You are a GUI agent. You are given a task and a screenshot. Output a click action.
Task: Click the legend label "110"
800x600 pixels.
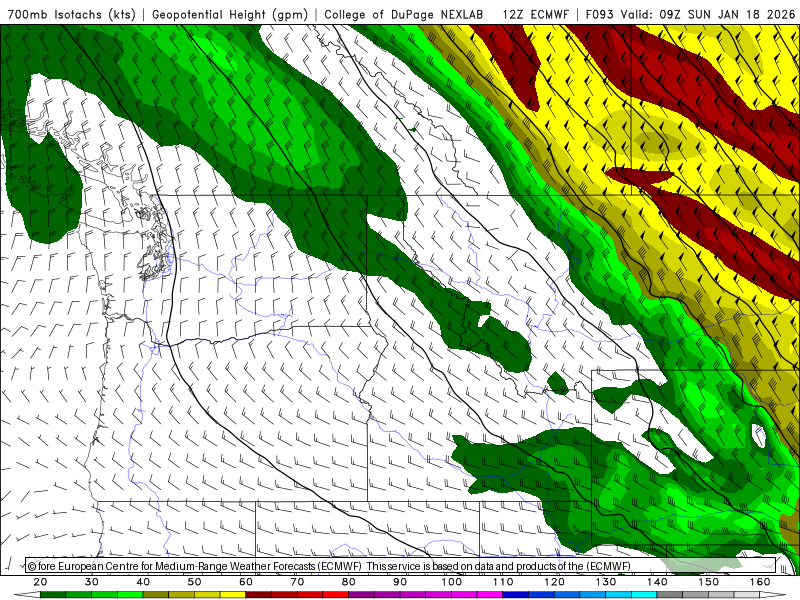click(x=503, y=582)
